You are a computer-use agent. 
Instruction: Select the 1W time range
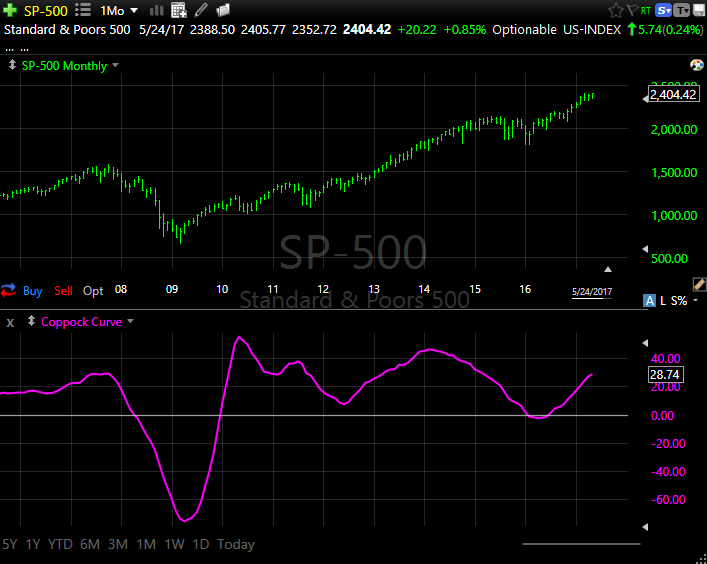pyautogui.click(x=174, y=544)
